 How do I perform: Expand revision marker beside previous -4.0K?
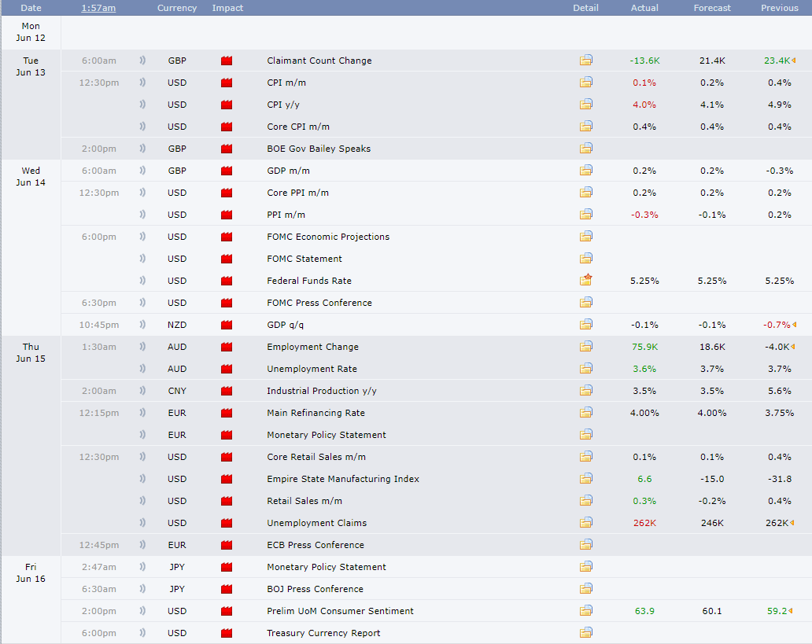tap(793, 347)
